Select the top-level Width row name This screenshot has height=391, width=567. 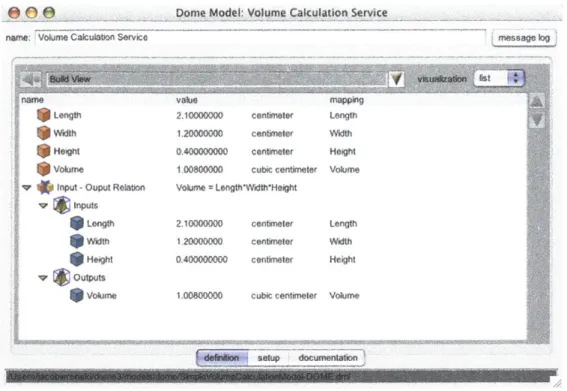point(65,133)
